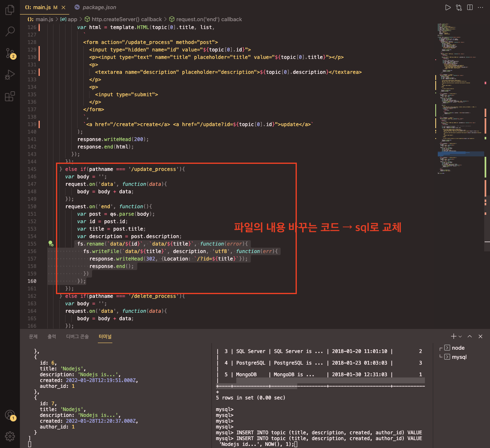Click the lightbulb code action on line 155
490x448 pixels.
51,243
